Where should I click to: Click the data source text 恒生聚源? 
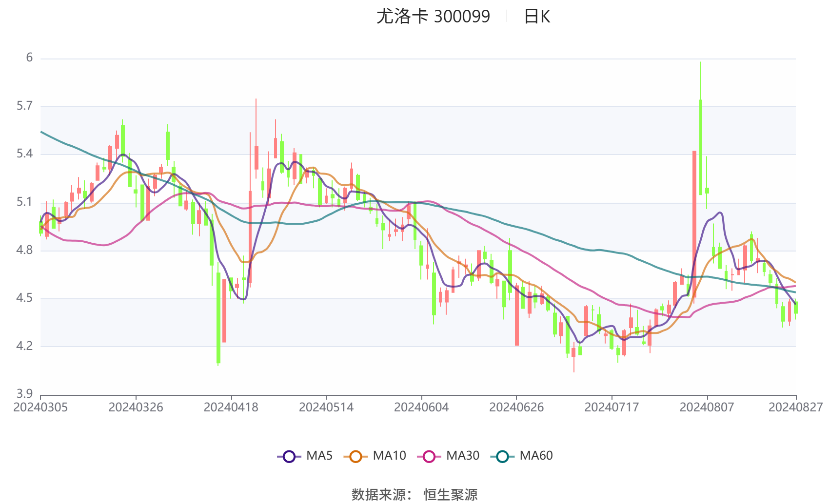tap(451, 494)
